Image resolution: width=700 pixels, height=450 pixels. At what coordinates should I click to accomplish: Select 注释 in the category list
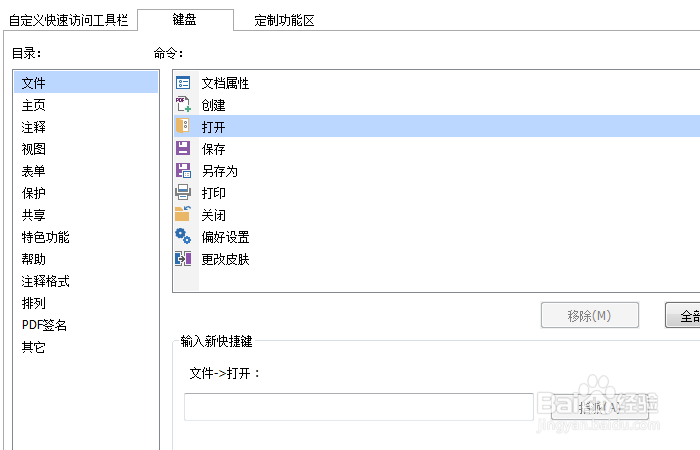[34, 127]
